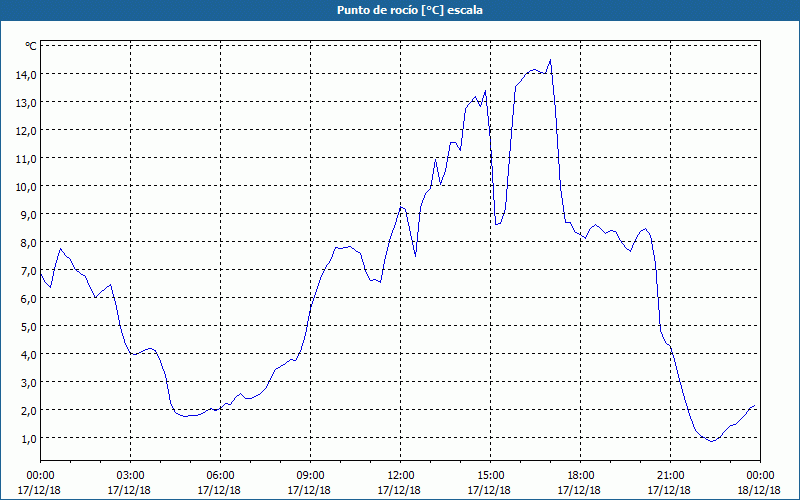Click the 21:00 time label

tap(670, 476)
